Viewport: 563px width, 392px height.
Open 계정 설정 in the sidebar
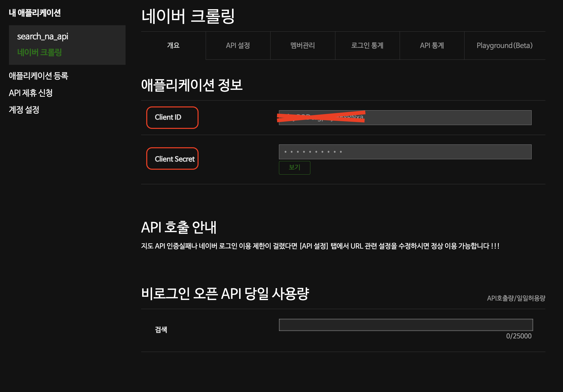[24, 110]
